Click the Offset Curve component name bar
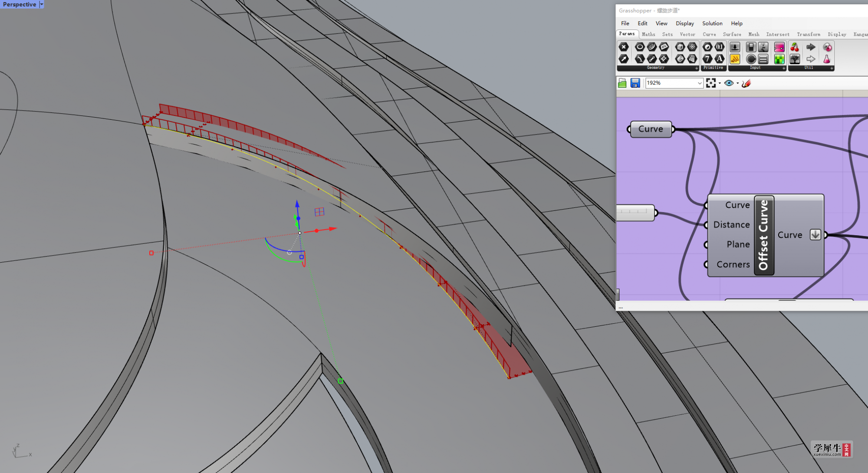 764,235
